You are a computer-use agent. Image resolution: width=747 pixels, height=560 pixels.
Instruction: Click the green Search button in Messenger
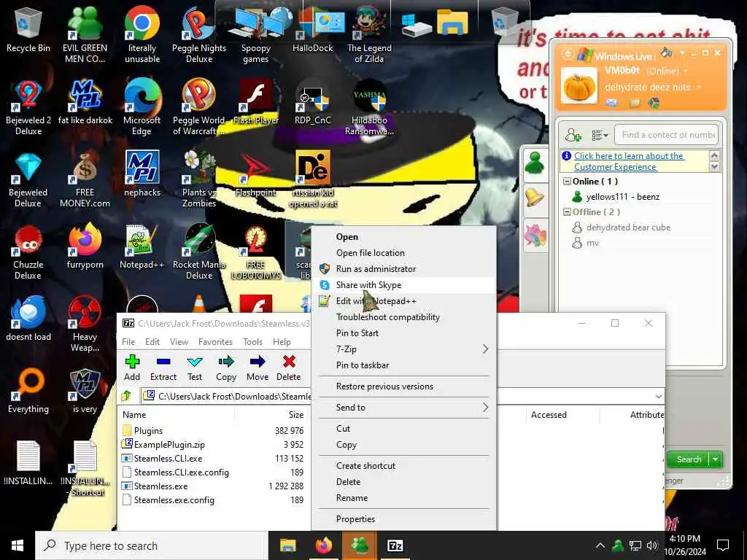689,459
